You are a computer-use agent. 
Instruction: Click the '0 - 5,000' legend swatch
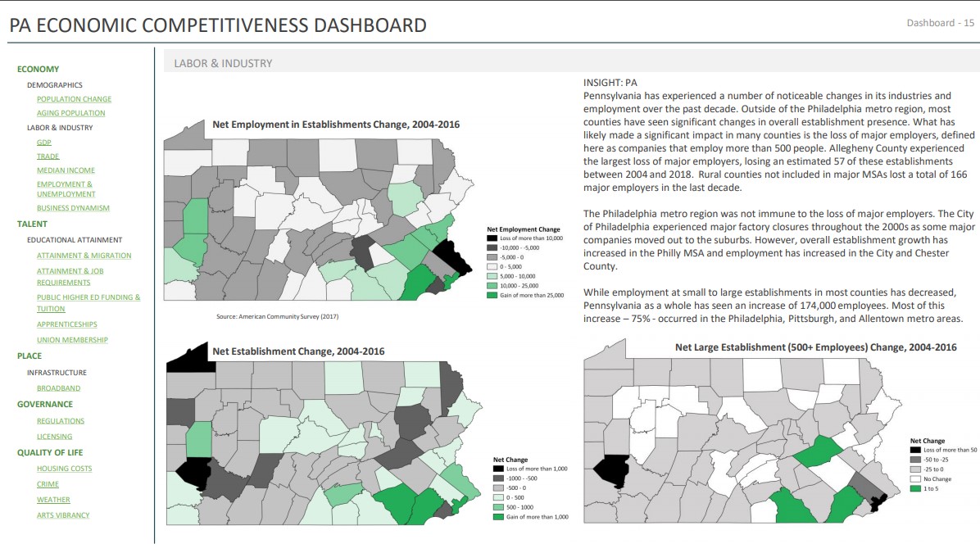click(x=492, y=267)
